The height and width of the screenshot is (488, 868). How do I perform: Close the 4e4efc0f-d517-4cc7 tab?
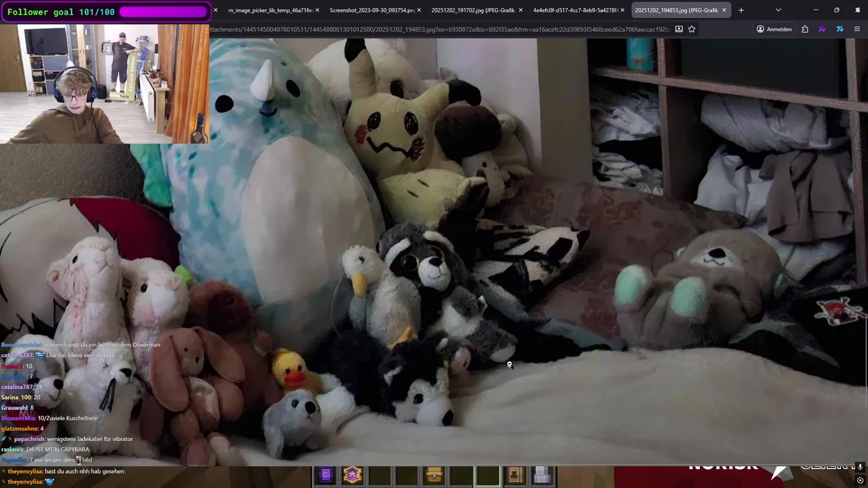pos(622,10)
